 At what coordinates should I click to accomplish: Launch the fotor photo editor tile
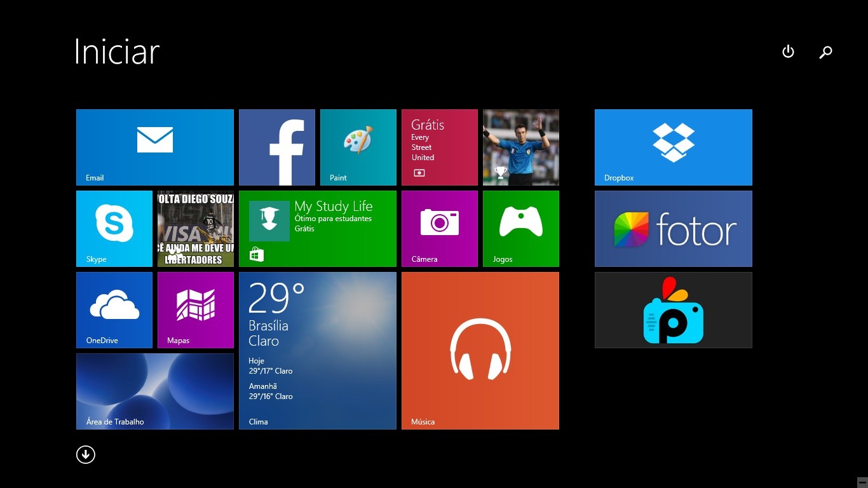pos(674,229)
